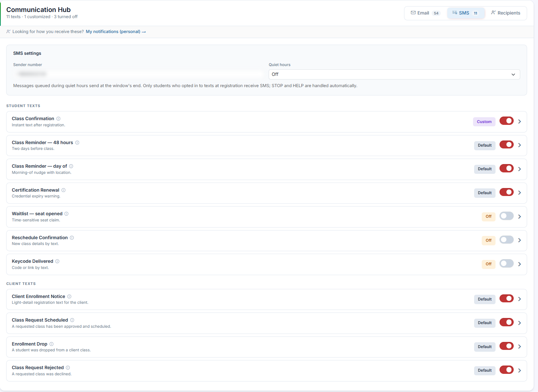Click info icon beside Reschedule Confirmation

(x=72, y=238)
